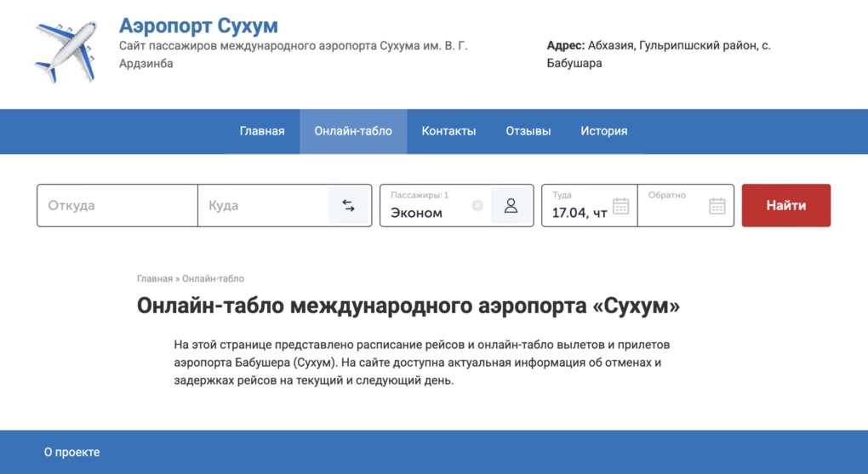Viewport: 868px width, 474px height.
Task: Swap the origin and destination fields
Action: tap(348, 206)
